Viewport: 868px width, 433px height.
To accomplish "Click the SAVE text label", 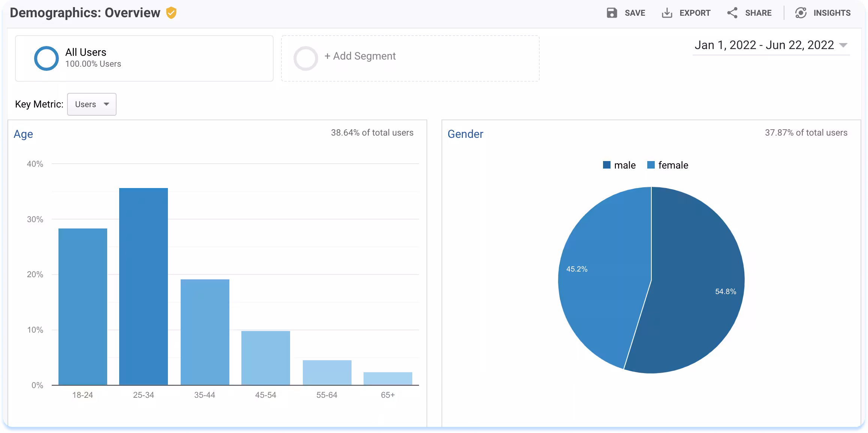I will click(635, 13).
